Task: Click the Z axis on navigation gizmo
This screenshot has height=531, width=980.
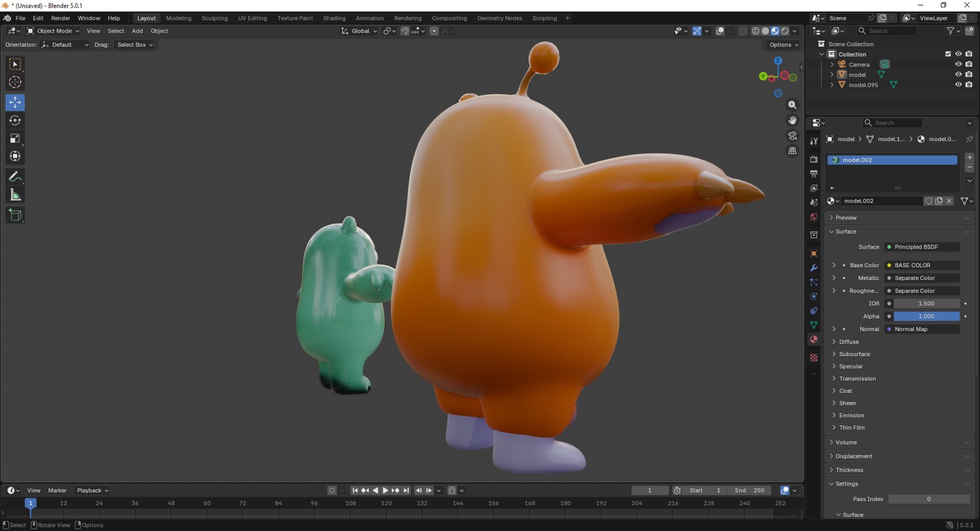Action: [778, 61]
